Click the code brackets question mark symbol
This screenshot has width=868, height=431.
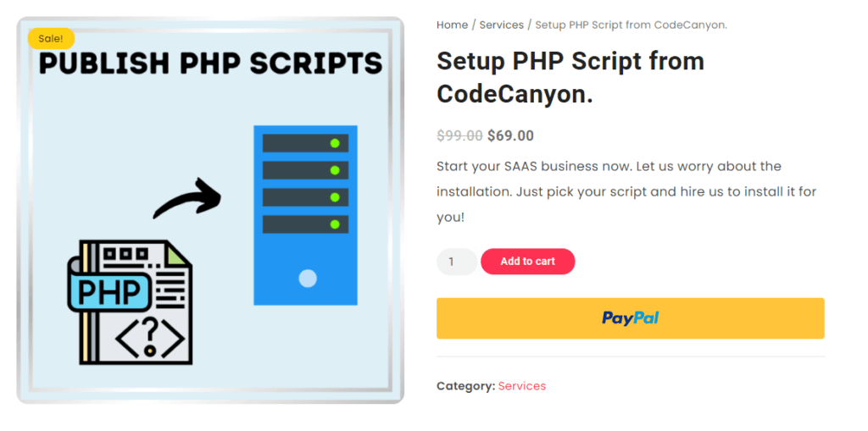point(149,339)
